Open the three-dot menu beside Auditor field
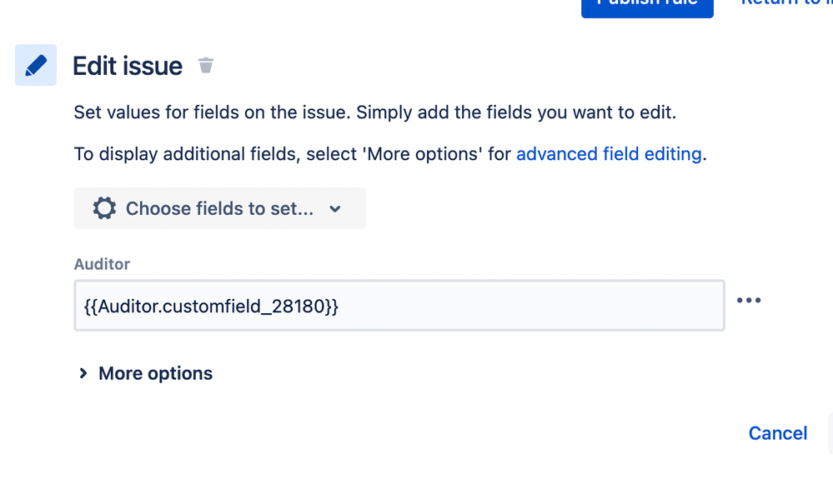The width and height of the screenshot is (833, 504). (749, 300)
